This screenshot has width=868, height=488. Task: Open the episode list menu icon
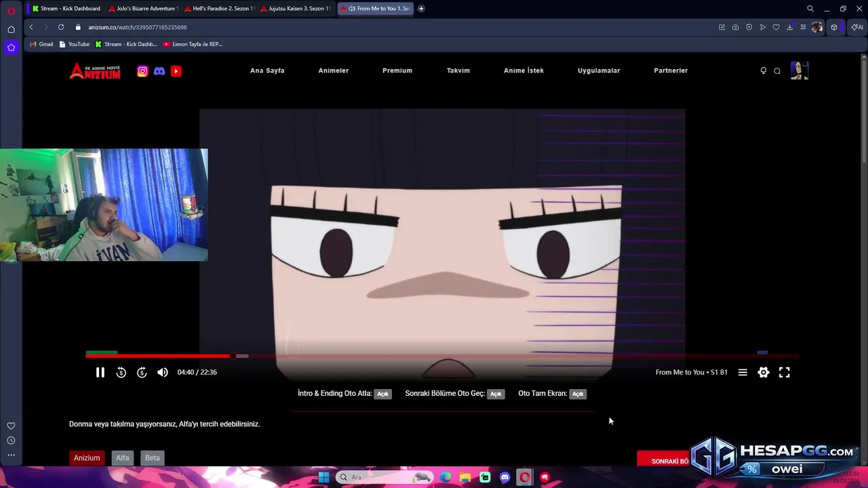[743, 372]
